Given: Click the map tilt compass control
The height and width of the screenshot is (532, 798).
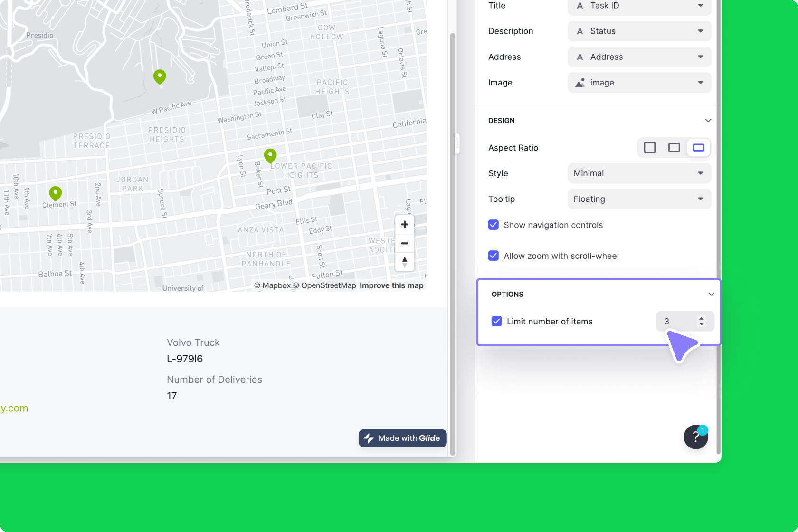Looking at the screenshot, I should coord(404,262).
